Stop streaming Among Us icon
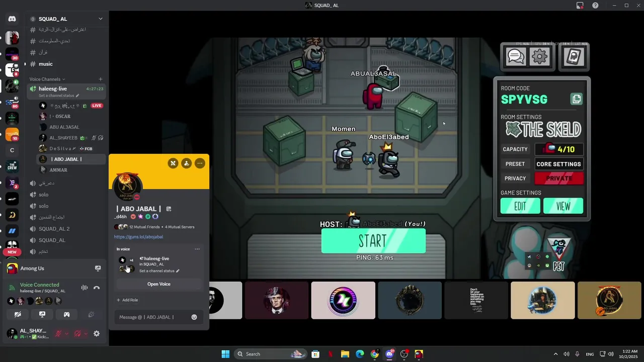Screen dimensions: 644x362 [98, 268]
